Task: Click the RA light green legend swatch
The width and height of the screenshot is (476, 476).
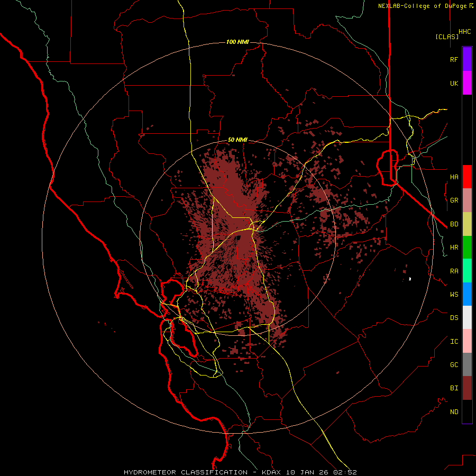Action: 467,271
